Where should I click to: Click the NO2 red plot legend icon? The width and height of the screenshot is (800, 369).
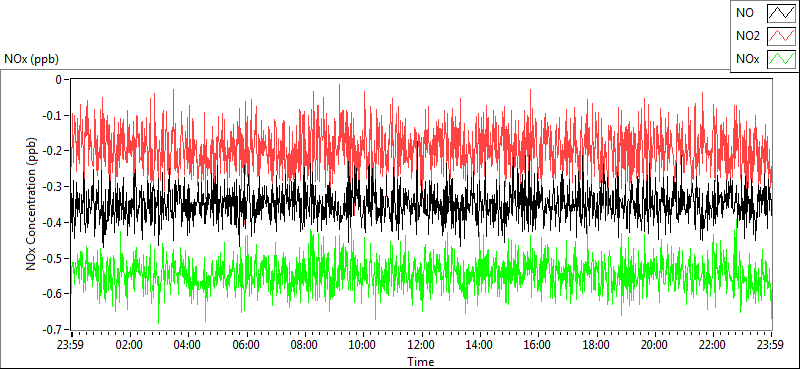tap(781, 36)
